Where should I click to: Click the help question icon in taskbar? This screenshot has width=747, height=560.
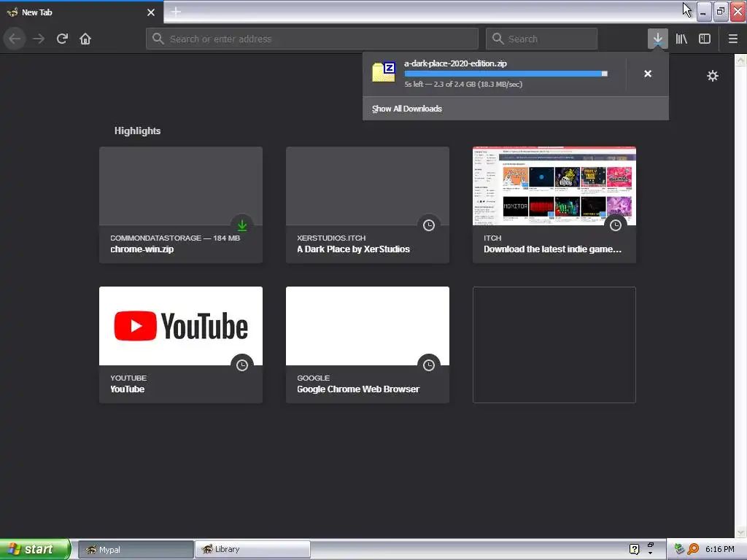click(634, 549)
